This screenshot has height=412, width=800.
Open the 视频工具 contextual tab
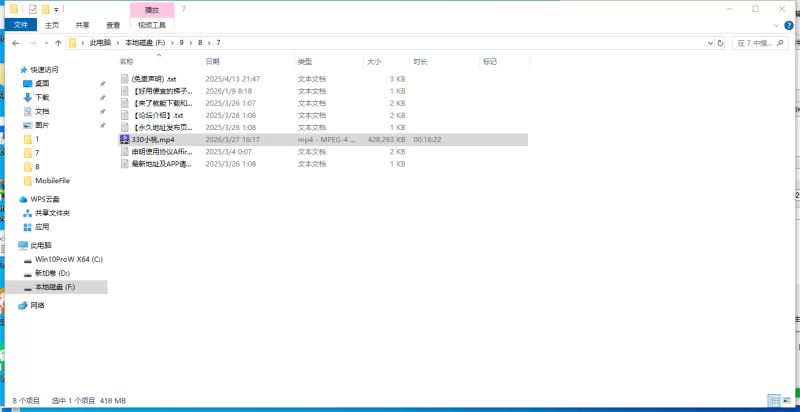pos(152,24)
